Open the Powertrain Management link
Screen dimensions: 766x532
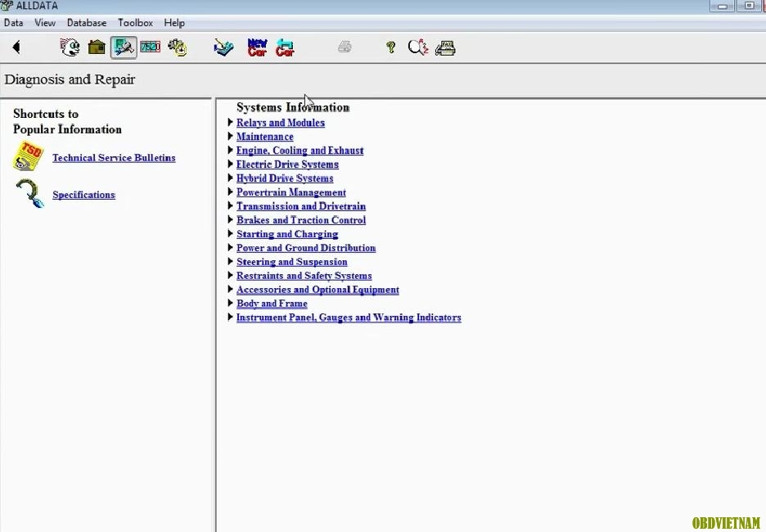(291, 192)
